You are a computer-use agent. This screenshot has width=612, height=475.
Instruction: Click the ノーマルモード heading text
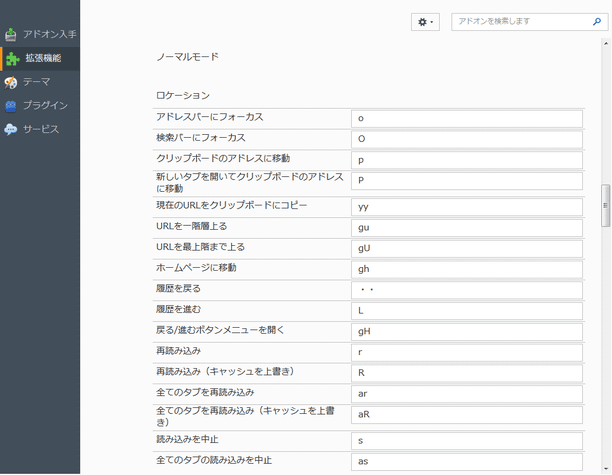(x=187, y=57)
